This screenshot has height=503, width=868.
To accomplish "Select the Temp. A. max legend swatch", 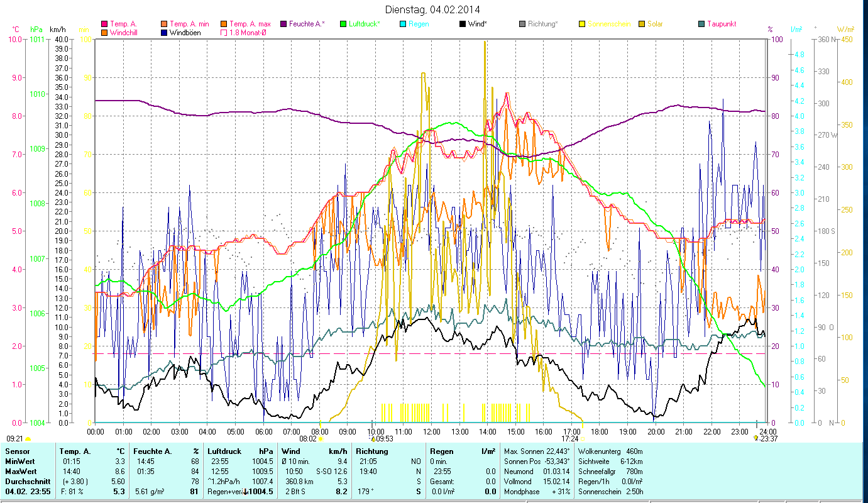I will pyautogui.click(x=223, y=24).
